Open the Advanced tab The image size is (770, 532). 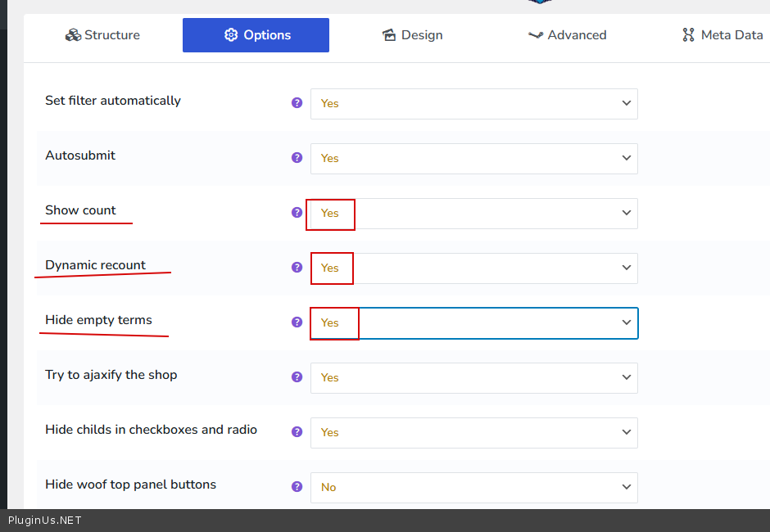[567, 35]
